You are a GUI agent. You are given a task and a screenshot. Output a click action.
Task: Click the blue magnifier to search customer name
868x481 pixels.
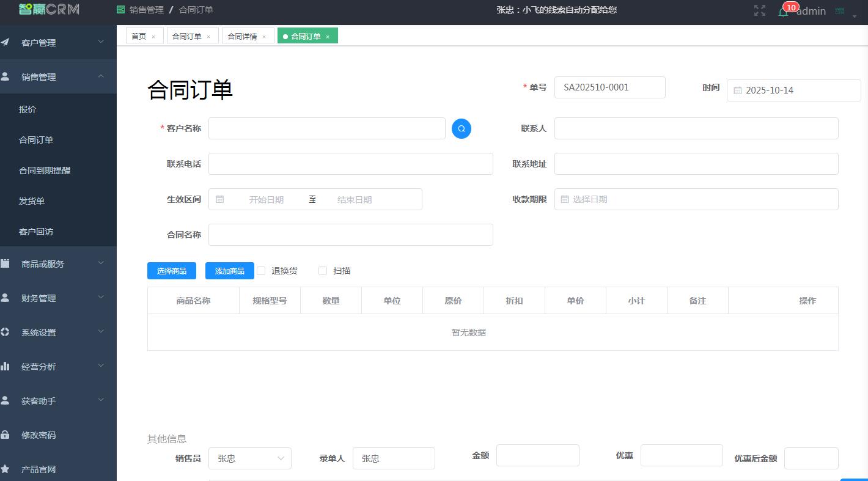coord(462,128)
